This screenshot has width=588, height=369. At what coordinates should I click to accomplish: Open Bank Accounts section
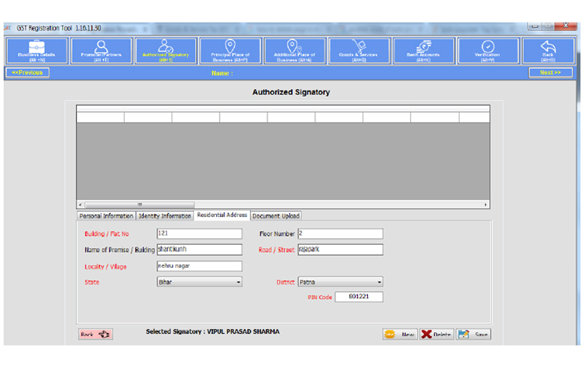tap(423, 51)
